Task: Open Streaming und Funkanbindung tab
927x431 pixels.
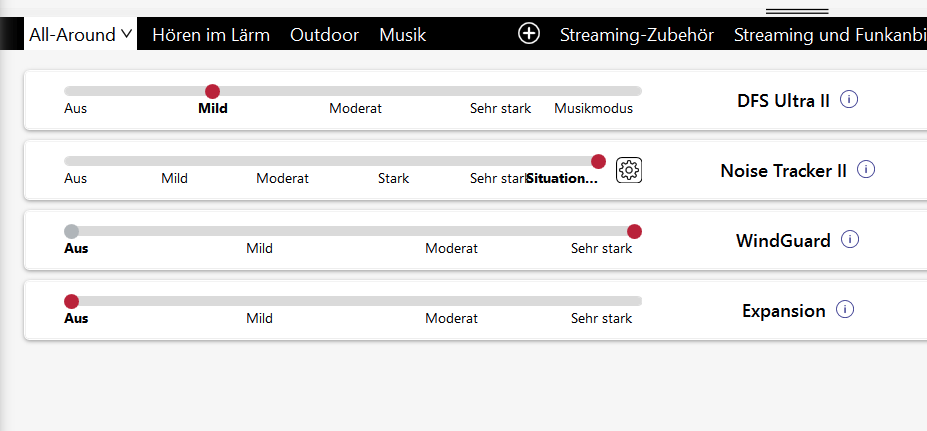Action: (x=829, y=35)
